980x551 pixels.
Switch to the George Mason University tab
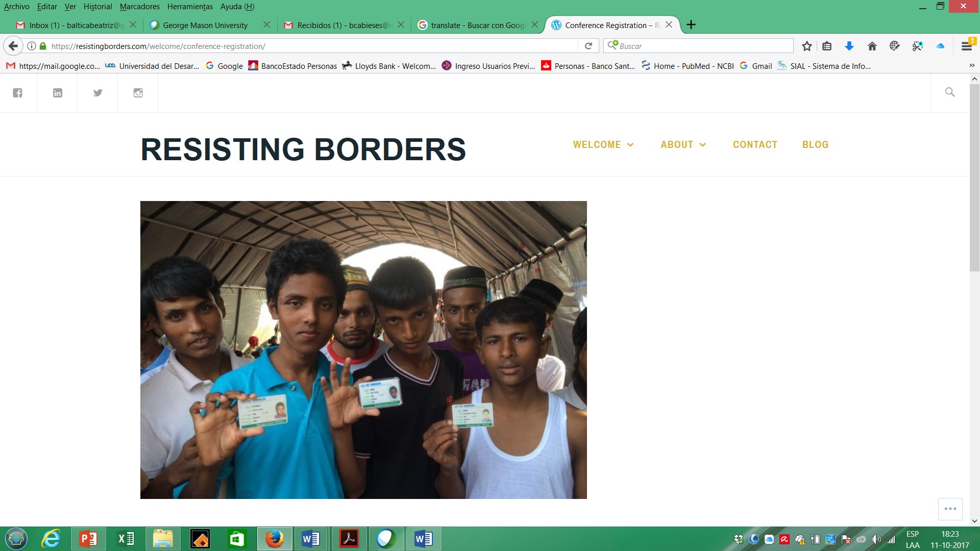tap(205, 25)
